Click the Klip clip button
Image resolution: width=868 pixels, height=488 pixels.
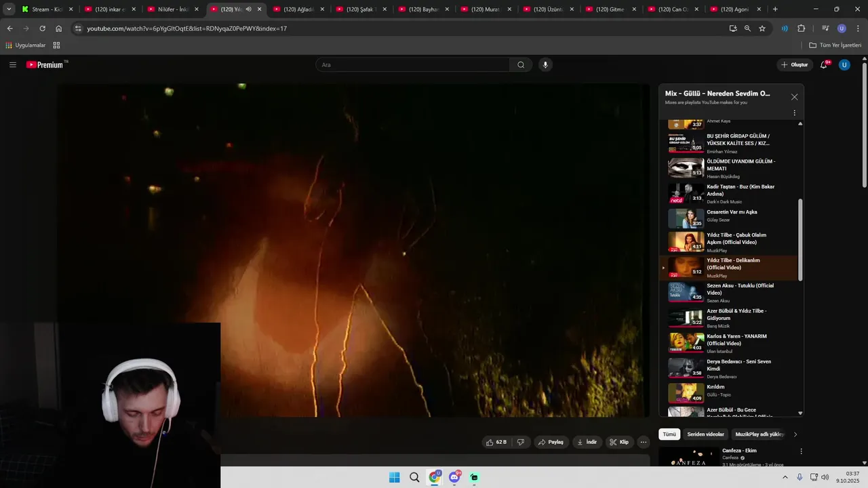(619, 442)
